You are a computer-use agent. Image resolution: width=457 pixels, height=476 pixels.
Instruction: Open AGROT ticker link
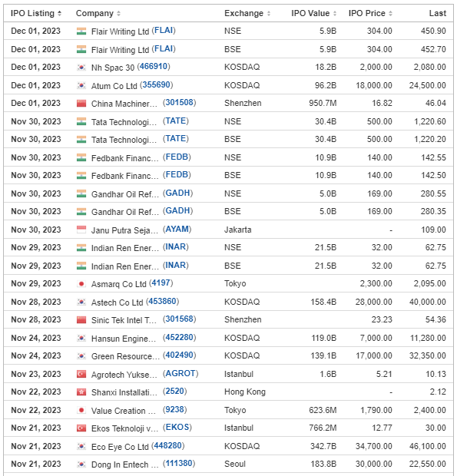[180, 374]
